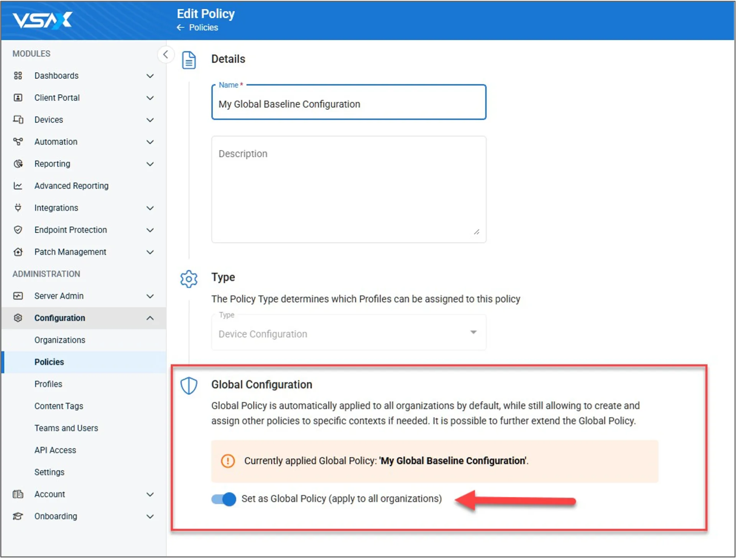Click the Endpoint Protection shield icon

tap(18, 230)
